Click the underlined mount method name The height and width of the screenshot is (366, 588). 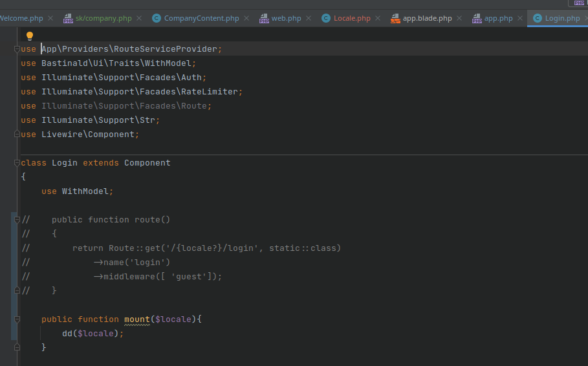coord(137,319)
